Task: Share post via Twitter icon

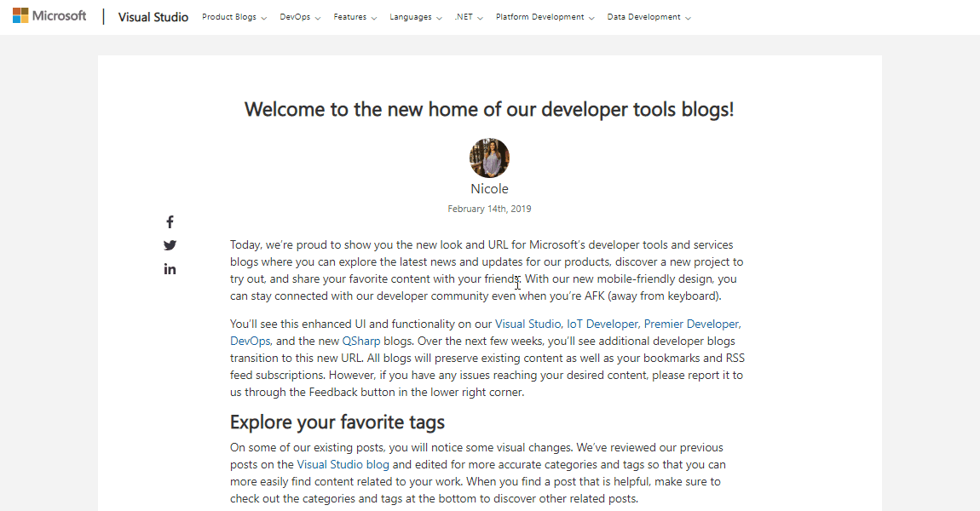Action: pos(170,245)
